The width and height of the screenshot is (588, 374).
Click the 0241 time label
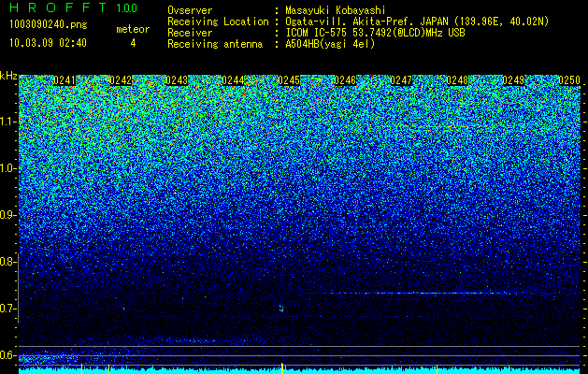[65, 80]
